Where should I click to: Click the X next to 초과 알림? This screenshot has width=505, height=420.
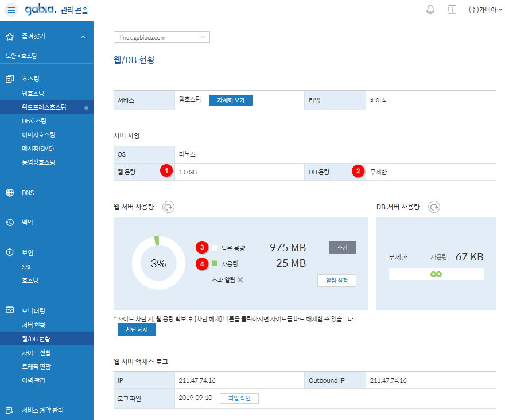240,280
